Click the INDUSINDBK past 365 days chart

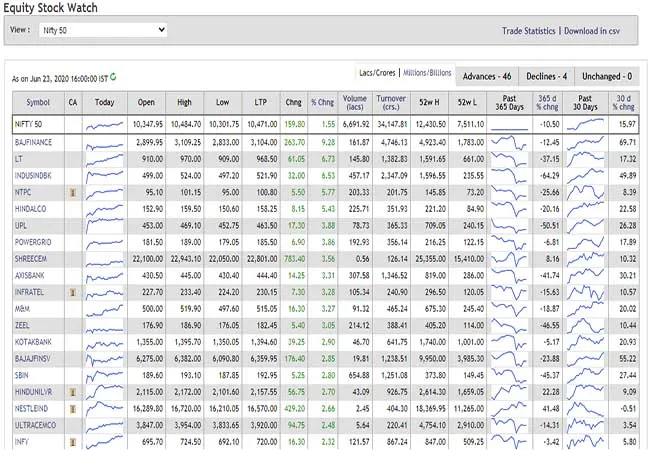(x=509, y=175)
